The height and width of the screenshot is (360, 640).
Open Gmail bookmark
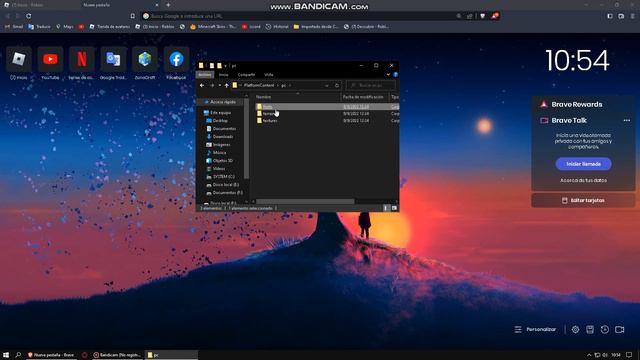click(14, 27)
